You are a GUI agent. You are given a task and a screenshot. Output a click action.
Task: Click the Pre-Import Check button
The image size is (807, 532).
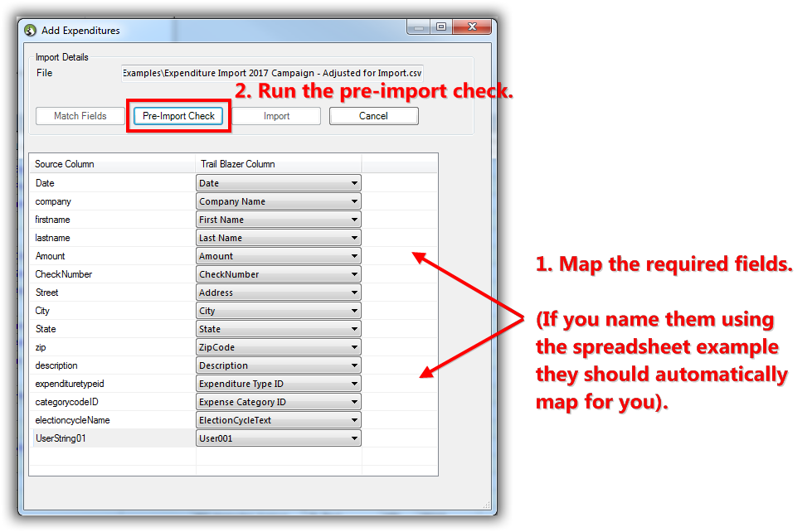(x=178, y=116)
